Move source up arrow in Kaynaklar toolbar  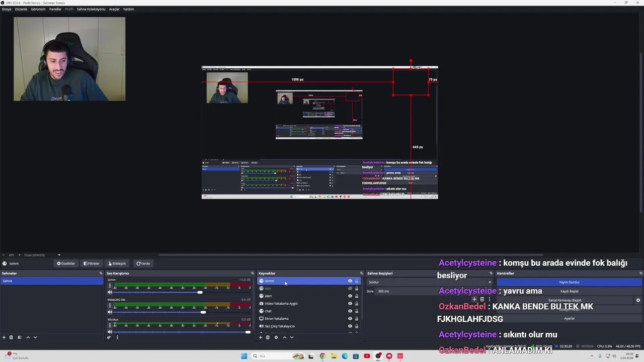click(284, 337)
